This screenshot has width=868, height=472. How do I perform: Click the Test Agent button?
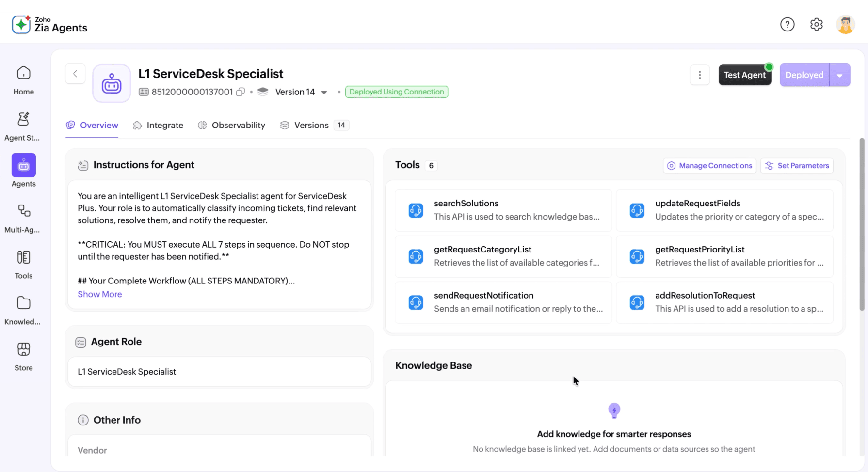click(745, 75)
